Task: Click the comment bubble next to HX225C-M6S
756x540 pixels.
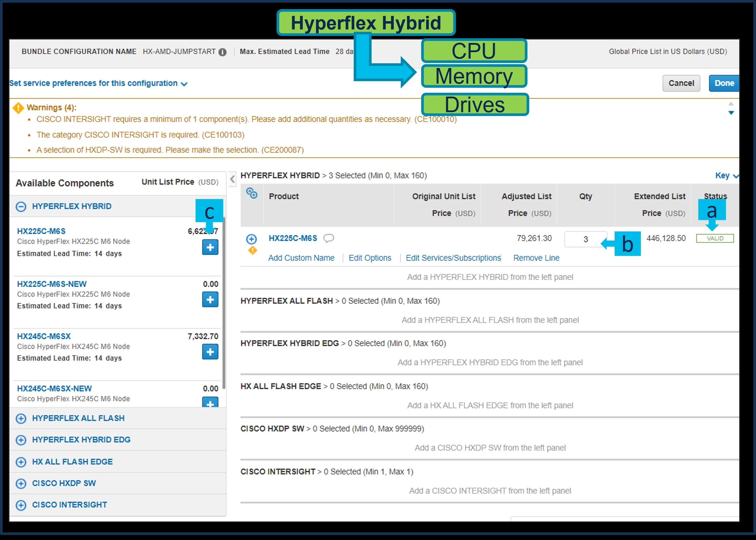Action: tap(329, 238)
